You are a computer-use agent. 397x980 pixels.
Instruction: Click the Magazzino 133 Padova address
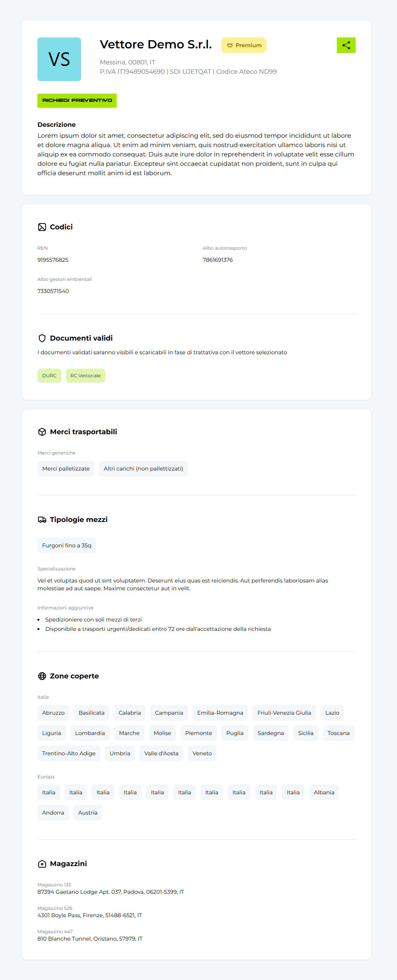pyautogui.click(x=111, y=892)
